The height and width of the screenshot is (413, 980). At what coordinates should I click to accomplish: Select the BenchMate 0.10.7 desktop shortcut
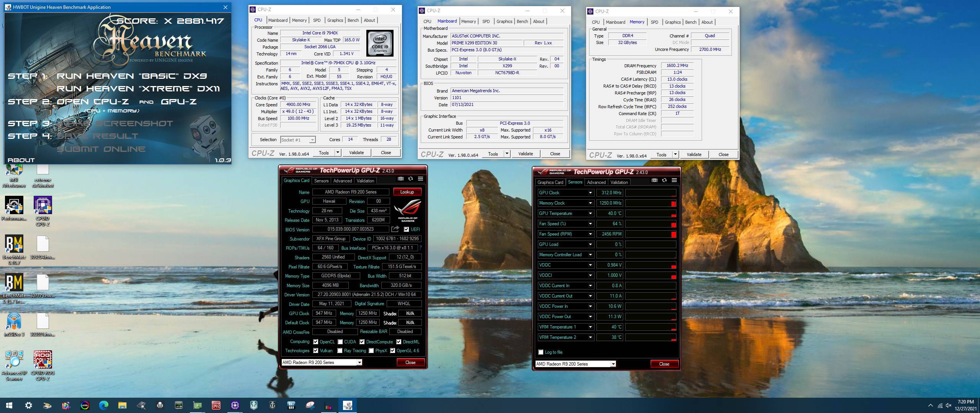coord(14,250)
